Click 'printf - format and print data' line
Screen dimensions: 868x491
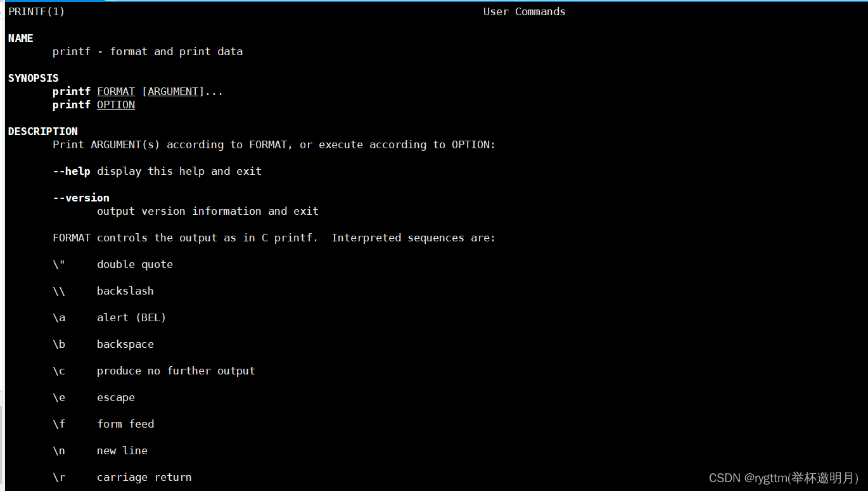coord(148,51)
